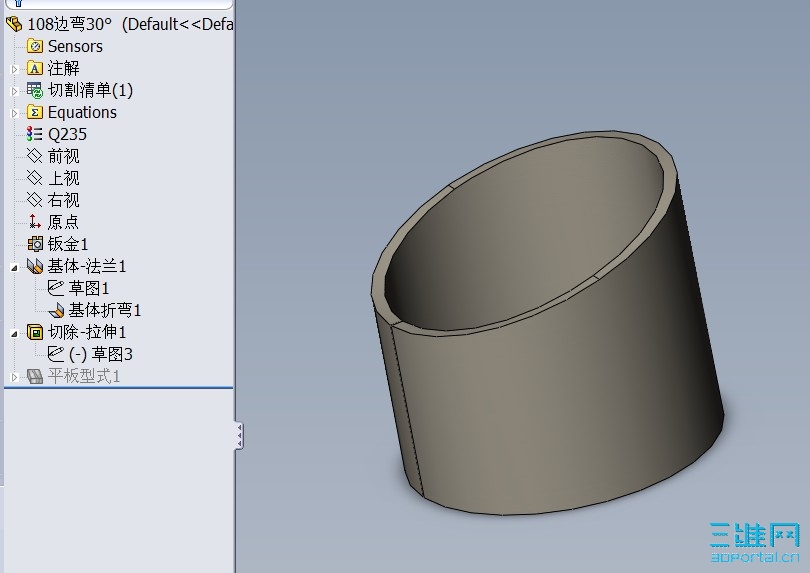The width and height of the screenshot is (810, 573).
Task: Select the Sensors label
Action: [x=75, y=46]
